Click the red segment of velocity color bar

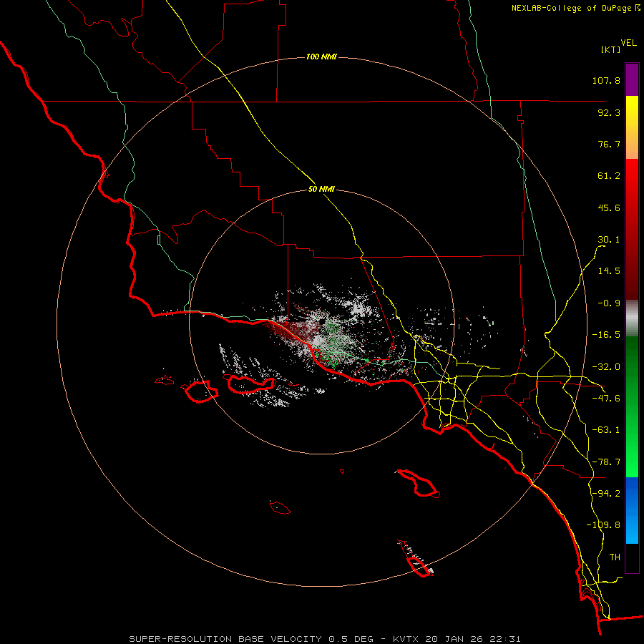point(632,229)
